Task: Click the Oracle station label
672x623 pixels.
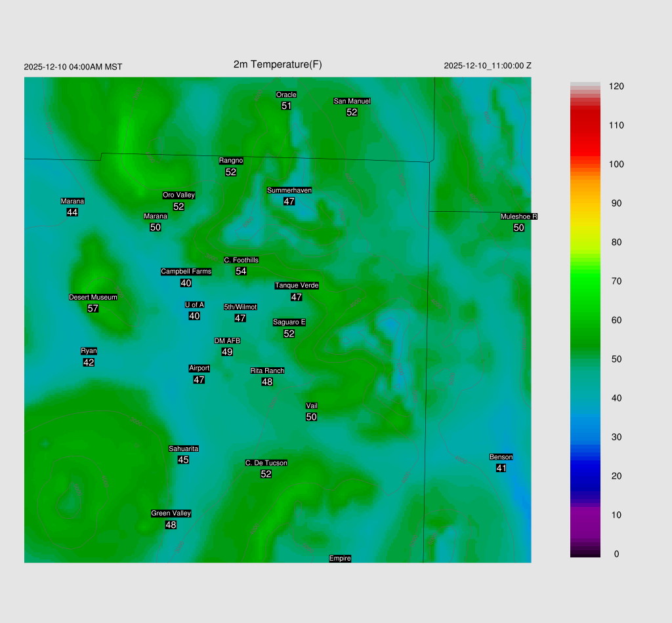Action: [x=286, y=95]
